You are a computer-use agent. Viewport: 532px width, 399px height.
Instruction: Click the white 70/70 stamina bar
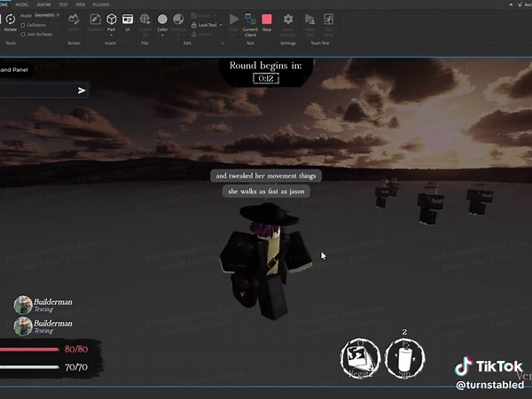coord(29,367)
